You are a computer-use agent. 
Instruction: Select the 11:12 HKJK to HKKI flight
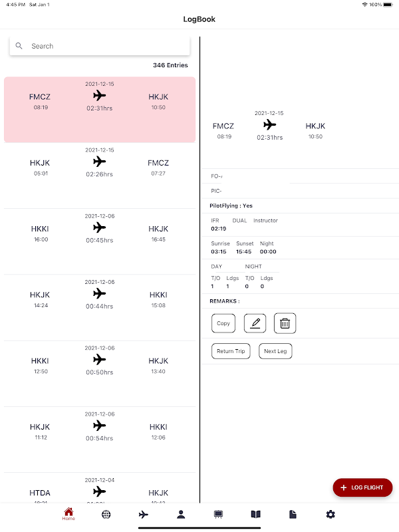pyautogui.click(x=100, y=439)
